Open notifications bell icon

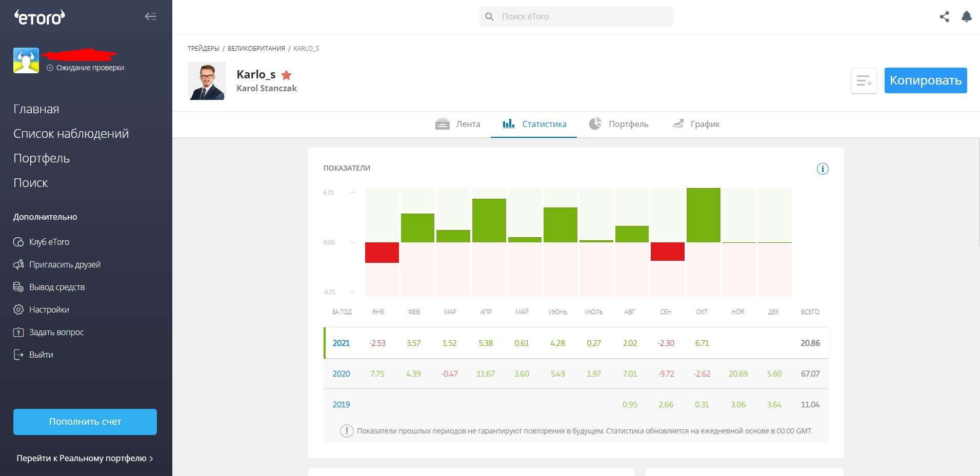pyautogui.click(x=967, y=16)
